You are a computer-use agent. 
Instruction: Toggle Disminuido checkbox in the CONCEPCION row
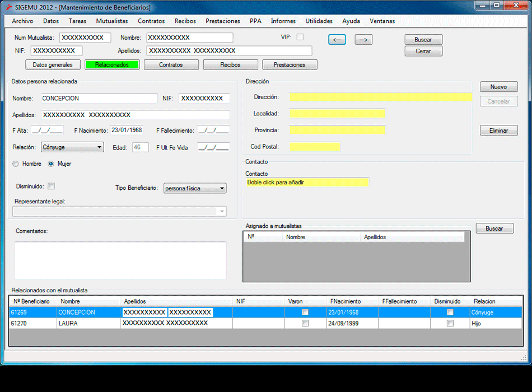(450, 312)
